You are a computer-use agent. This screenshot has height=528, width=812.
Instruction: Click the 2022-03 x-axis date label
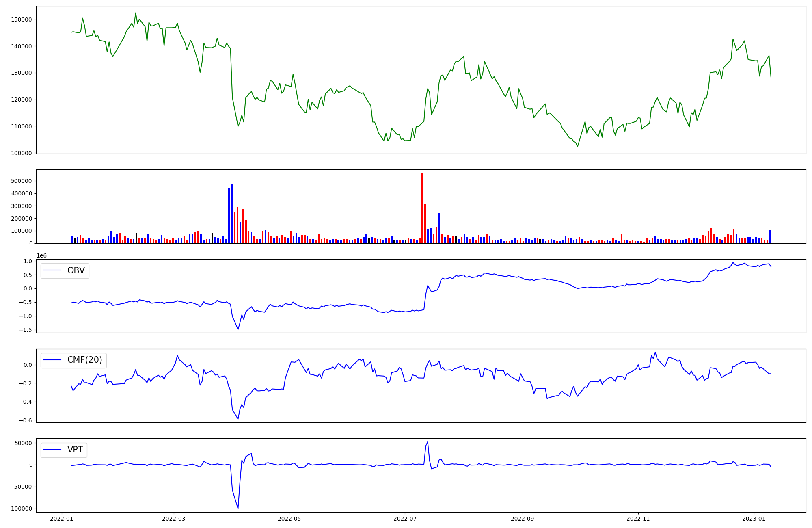pos(174,518)
